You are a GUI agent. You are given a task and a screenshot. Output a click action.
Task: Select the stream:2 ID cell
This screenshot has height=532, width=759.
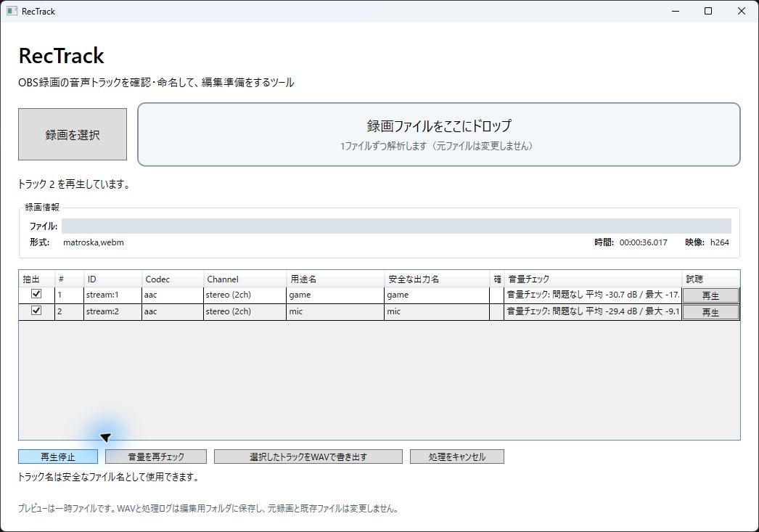(x=112, y=312)
